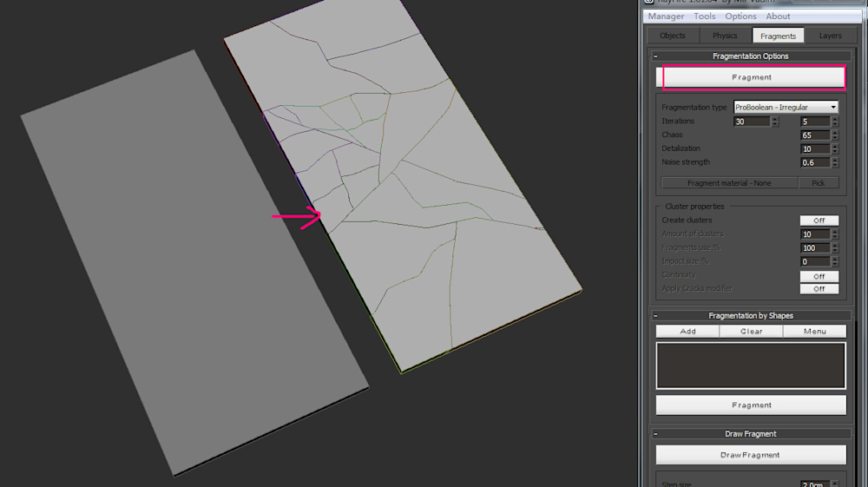Click the Chaos value field

(815, 135)
